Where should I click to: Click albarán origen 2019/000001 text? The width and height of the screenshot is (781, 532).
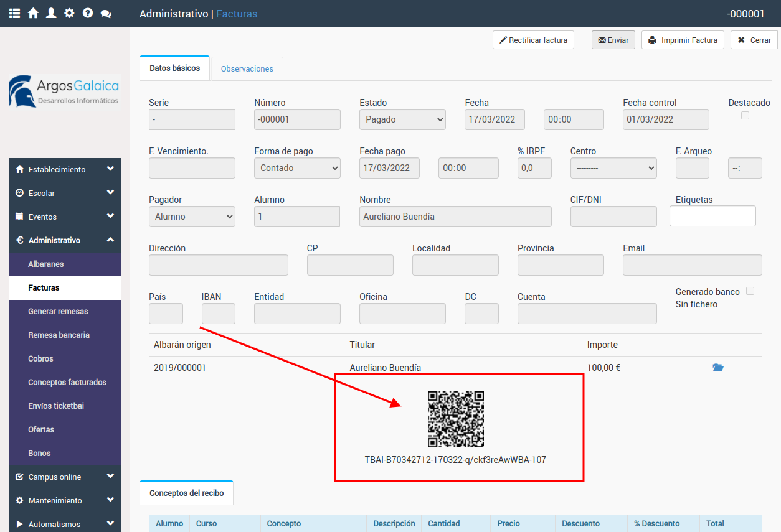click(x=180, y=368)
